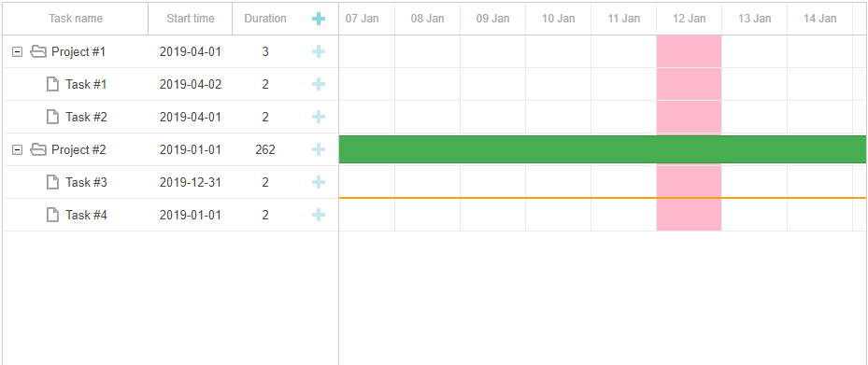Viewport: 868px width, 365px height.
Task: Select the Task #2 row
Action: (x=170, y=118)
